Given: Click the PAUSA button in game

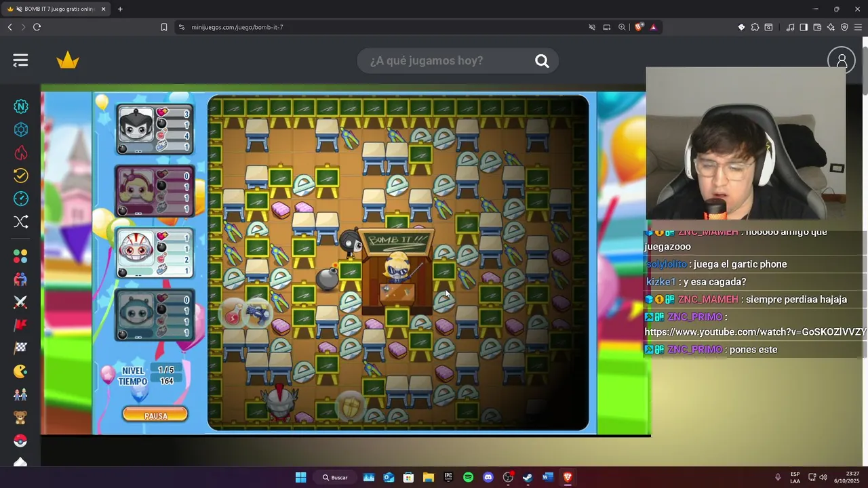Looking at the screenshot, I should point(155,415).
